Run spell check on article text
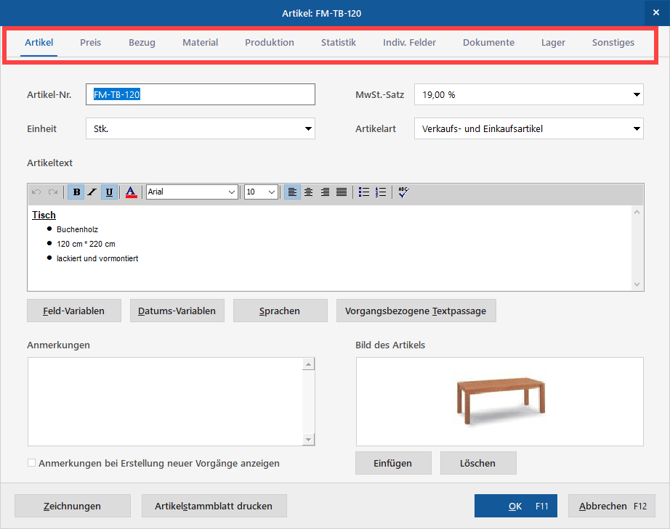670x529 pixels. [403, 192]
